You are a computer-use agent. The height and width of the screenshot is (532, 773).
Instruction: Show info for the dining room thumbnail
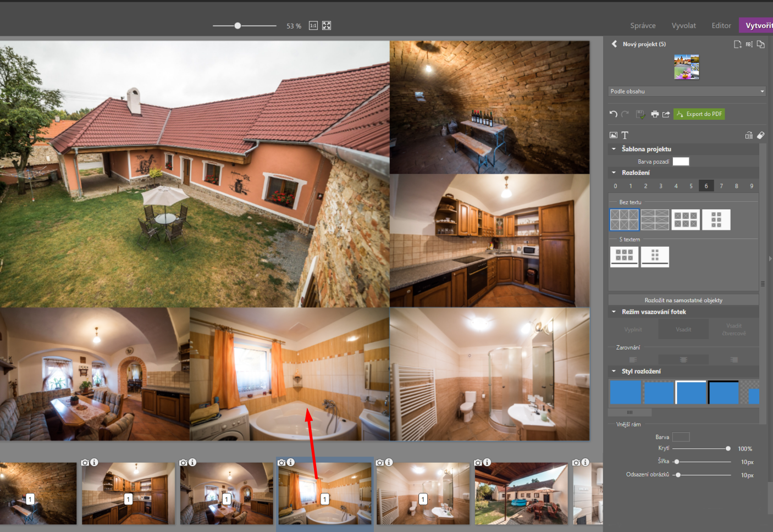click(192, 462)
